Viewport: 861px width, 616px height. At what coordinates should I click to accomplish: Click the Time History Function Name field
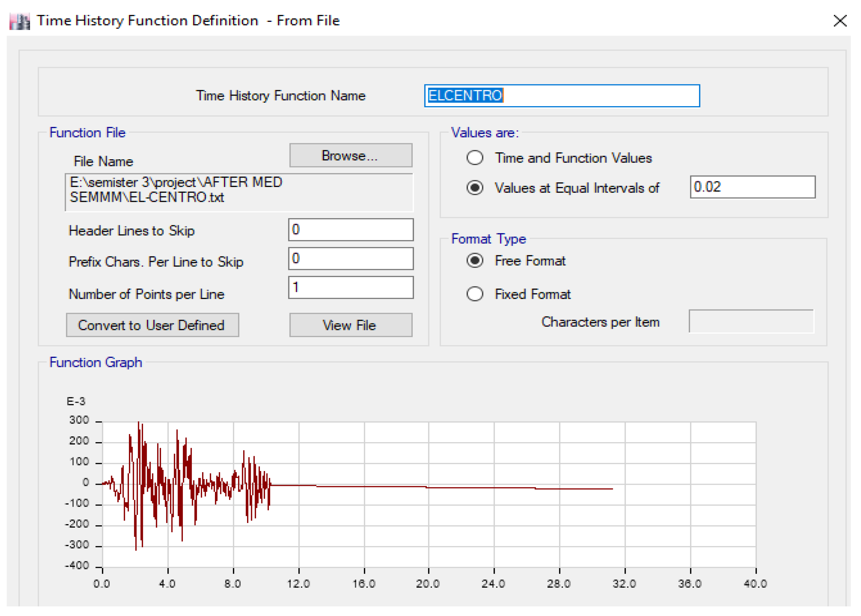click(x=561, y=96)
